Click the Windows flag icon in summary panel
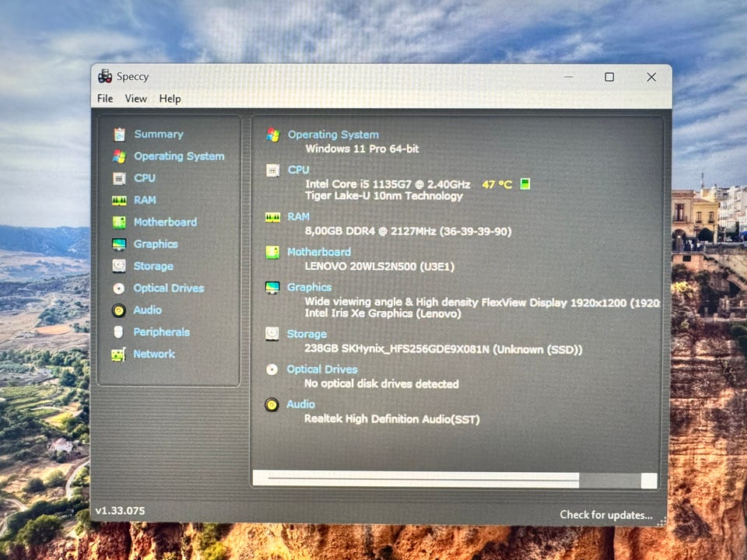Viewport: 747px width, 560px height. (273, 135)
